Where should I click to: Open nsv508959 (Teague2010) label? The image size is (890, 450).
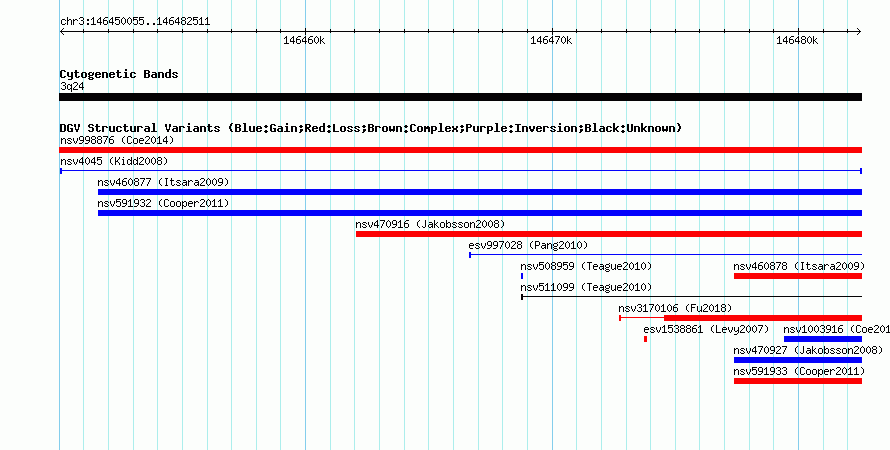pyautogui.click(x=586, y=266)
